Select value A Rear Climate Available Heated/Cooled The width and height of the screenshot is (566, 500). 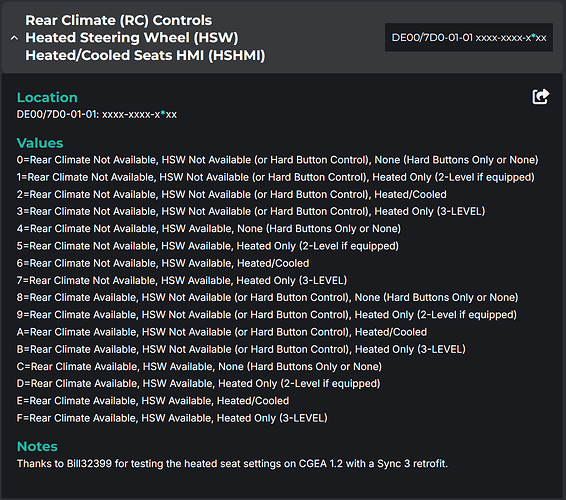pos(222,332)
